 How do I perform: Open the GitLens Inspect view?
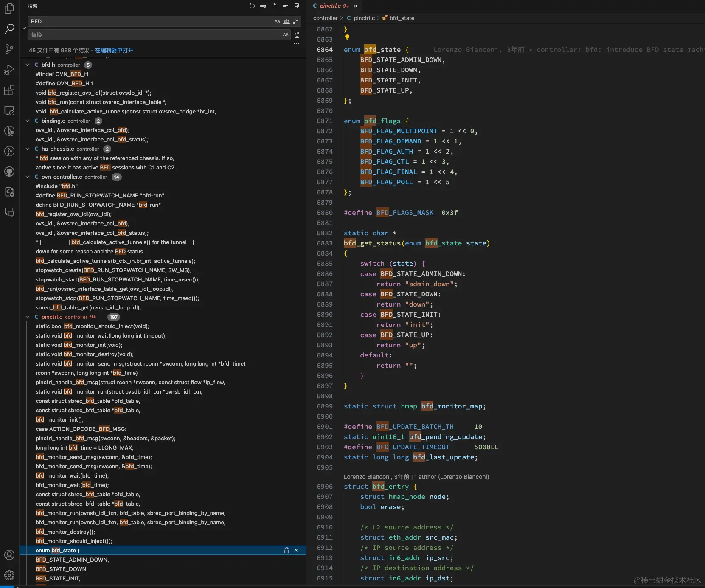click(9, 131)
